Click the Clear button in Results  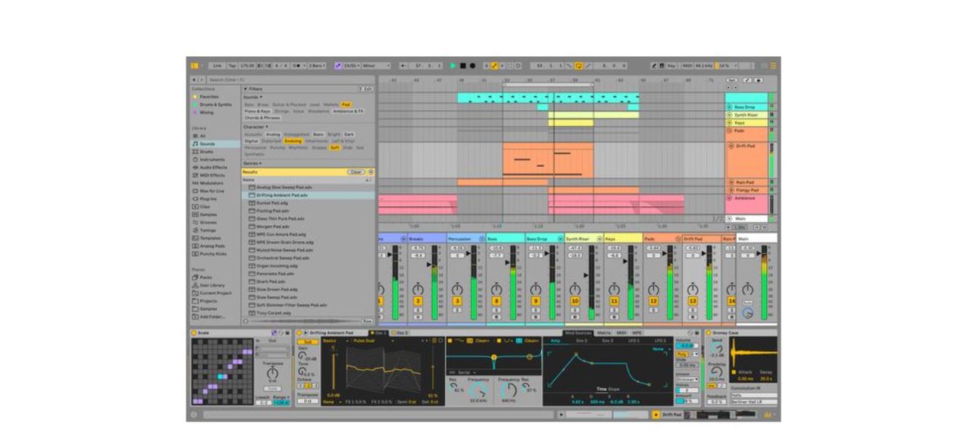[355, 172]
